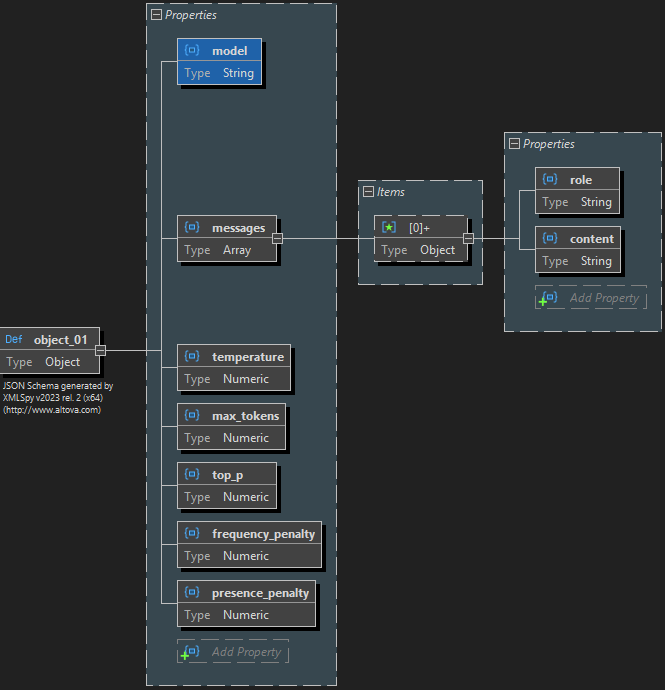Collapse the main Properties container of object_01

click(156, 15)
